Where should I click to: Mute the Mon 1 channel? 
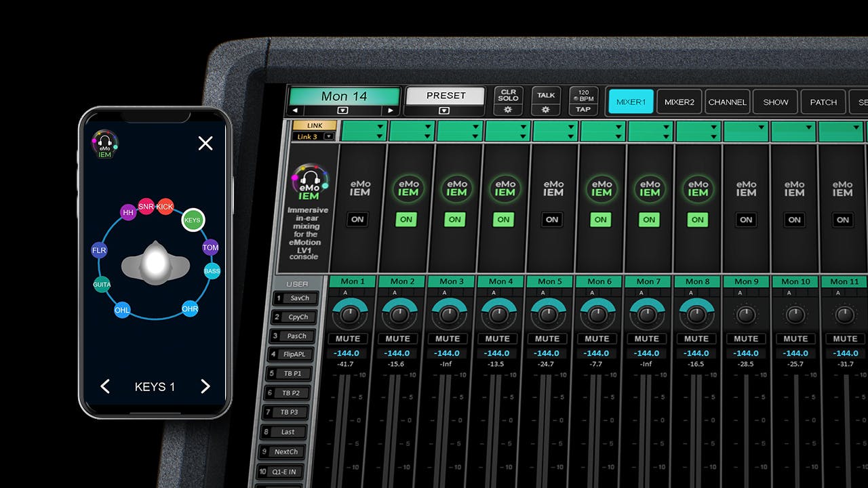(x=349, y=338)
